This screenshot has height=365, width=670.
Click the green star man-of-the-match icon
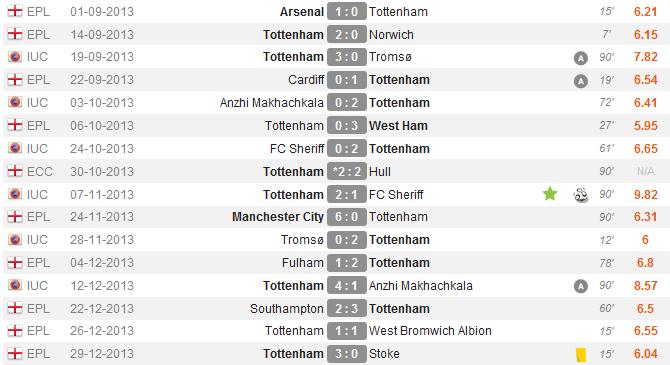(550, 194)
